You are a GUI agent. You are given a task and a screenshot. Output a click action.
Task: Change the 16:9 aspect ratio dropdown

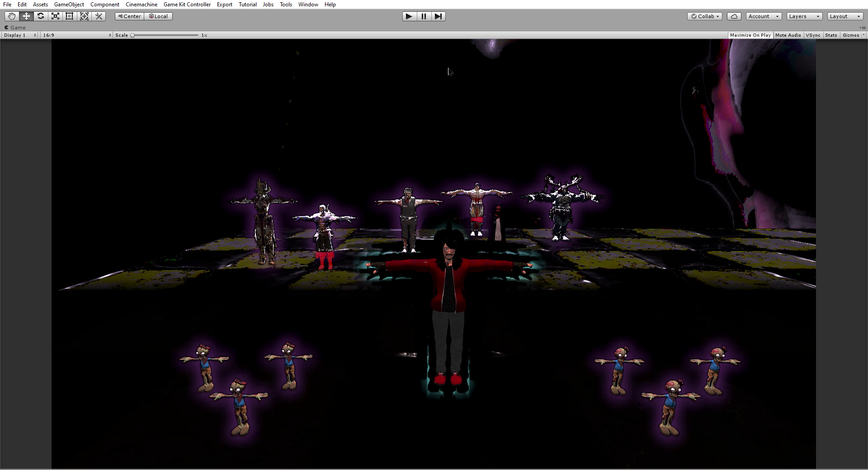point(77,35)
